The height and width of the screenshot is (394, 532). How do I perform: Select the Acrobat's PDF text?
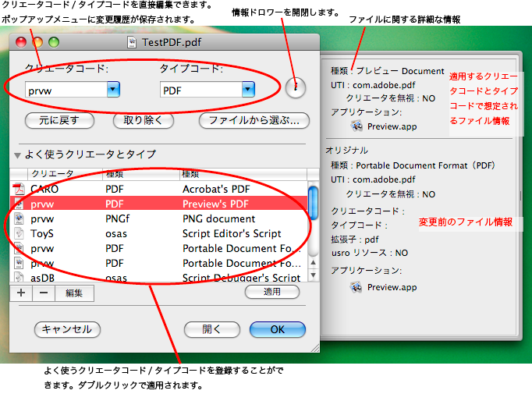coord(216,189)
